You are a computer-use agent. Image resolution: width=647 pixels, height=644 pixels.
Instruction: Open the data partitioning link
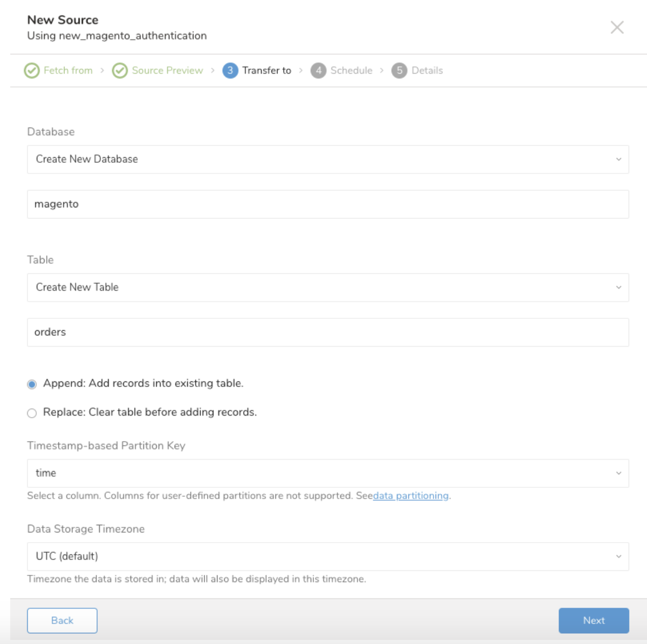[x=411, y=496]
